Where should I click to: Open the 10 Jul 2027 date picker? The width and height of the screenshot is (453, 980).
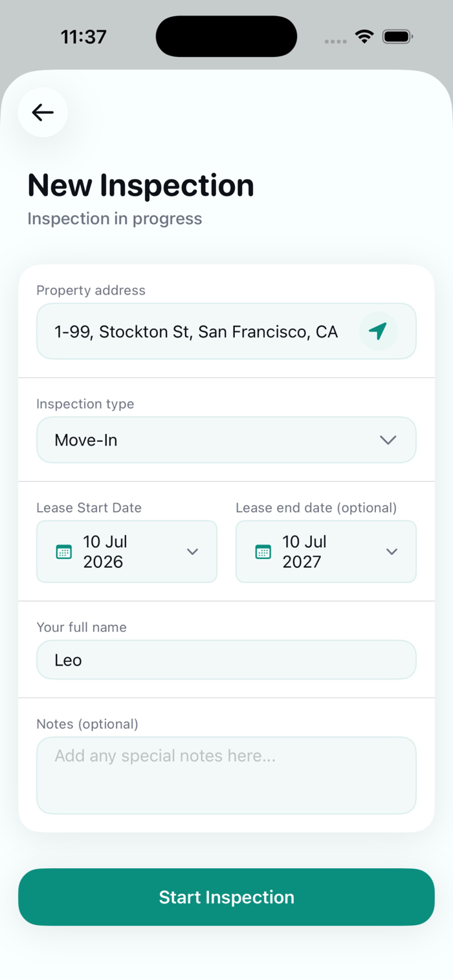point(326,552)
